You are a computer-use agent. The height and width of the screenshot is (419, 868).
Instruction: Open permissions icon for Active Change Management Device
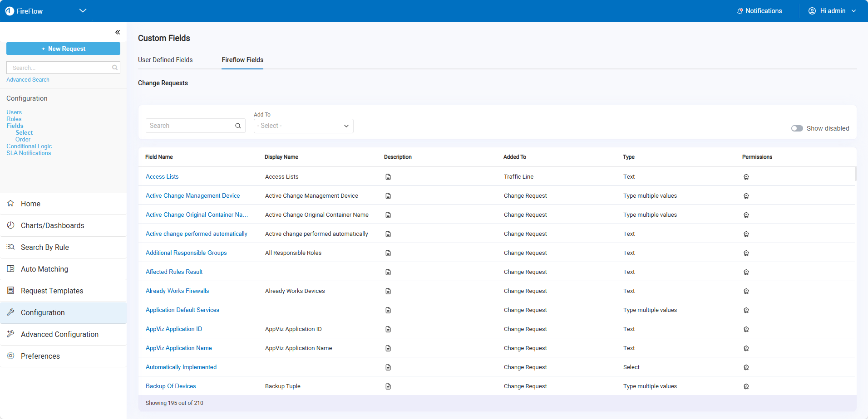pyautogui.click(x=746, y=196)
